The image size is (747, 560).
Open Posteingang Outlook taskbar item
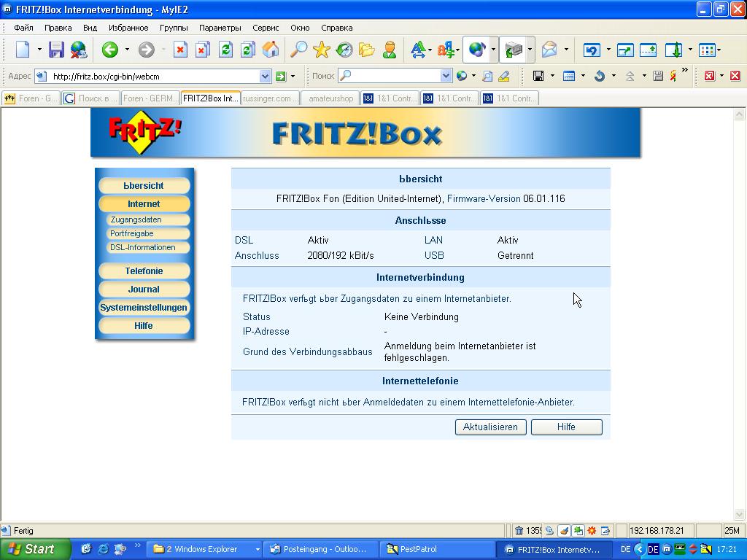click(x=321, y=549)
